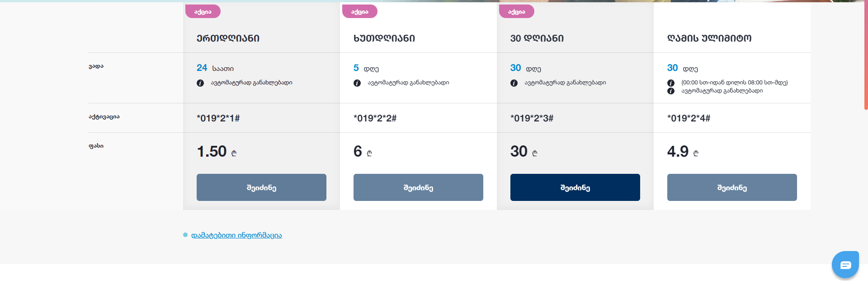868x284 pixels.
Task: Open the chat bubble widget
Action: [x=845, y=265]
